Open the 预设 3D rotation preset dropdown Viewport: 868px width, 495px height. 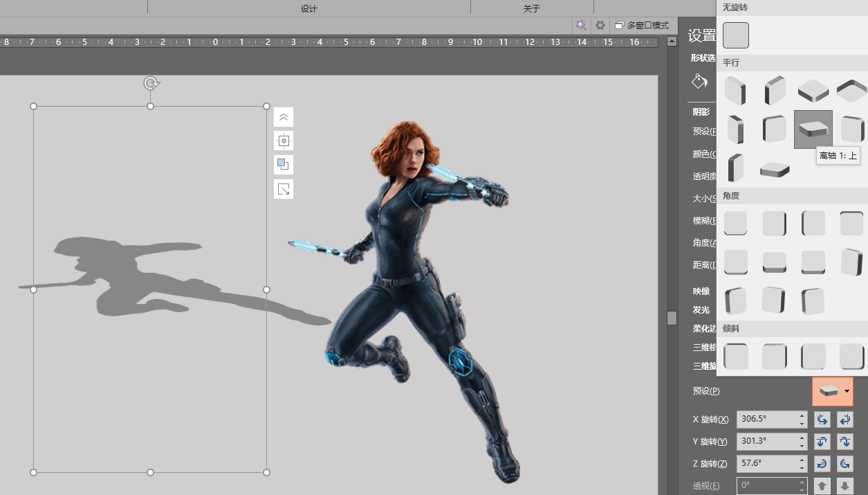pos(832,391)
